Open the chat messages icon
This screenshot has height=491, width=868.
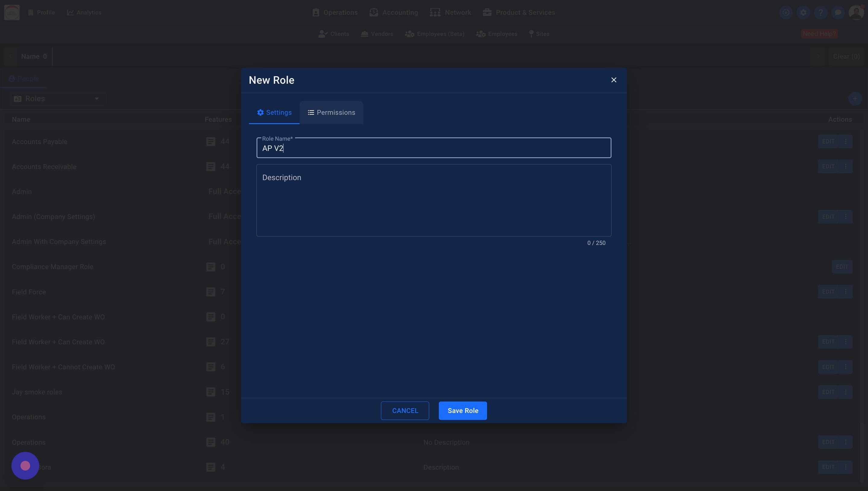click(x=838, y=12)
